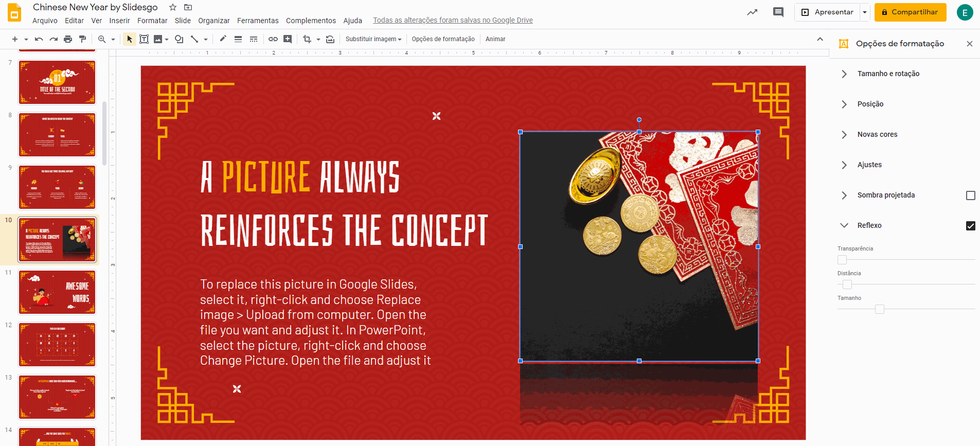Click the move to folder icon
This screenshot has width=980, height=446.
point(188,7)
